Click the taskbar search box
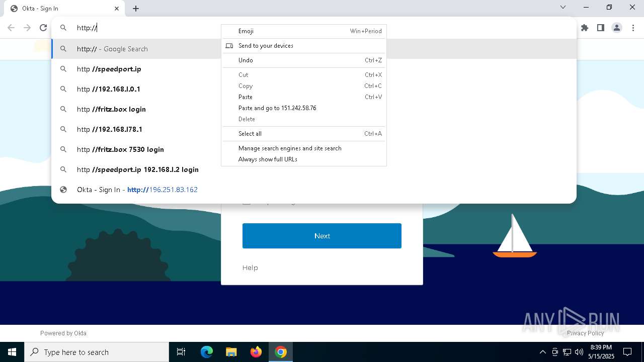Viewport: 644px width, 362px height. [x=97, y=352]
